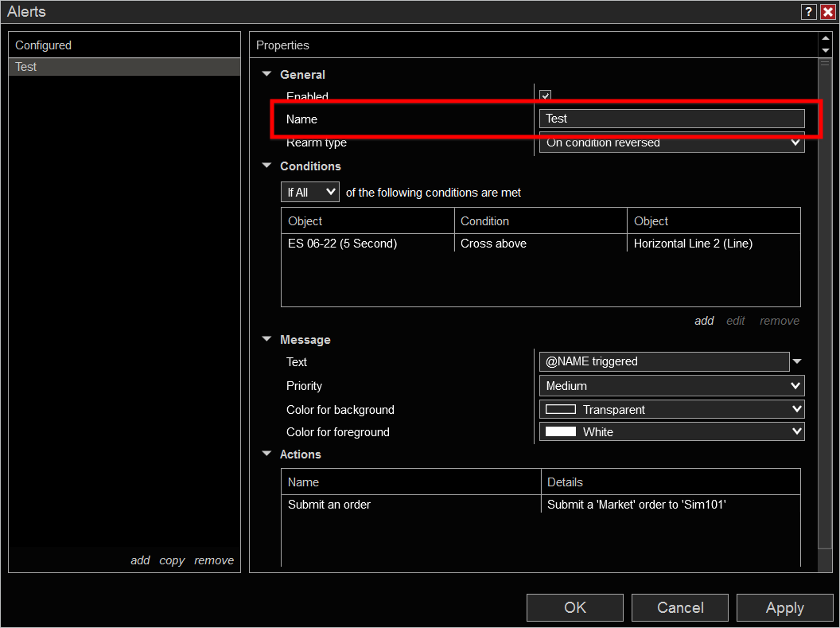Click remove under the conditions table

tap(780, 321)
